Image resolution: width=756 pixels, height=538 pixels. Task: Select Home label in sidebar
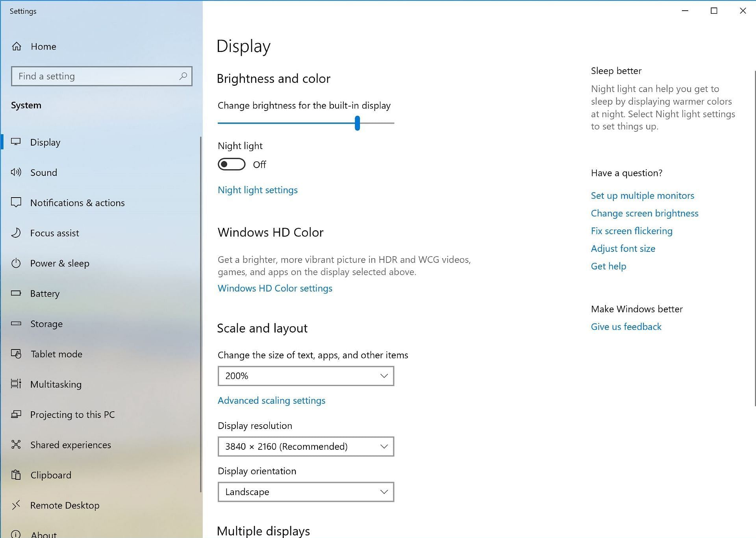tap(43, 46)
